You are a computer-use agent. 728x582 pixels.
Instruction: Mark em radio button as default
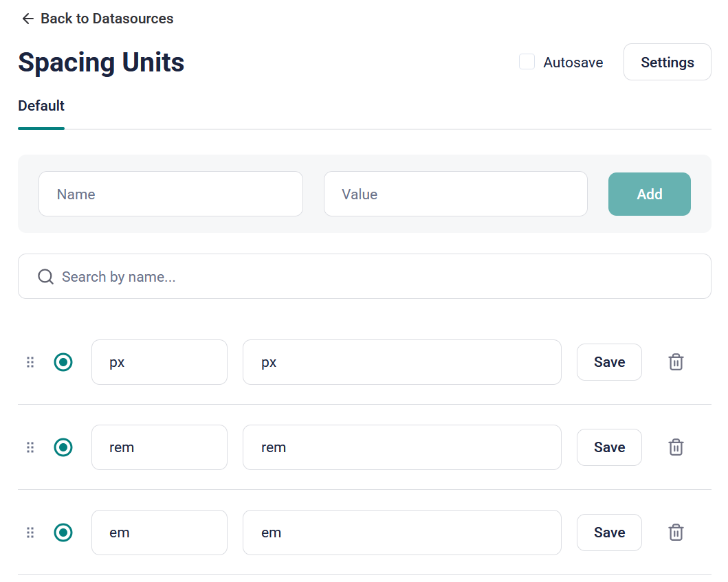[x=63, y=533]
